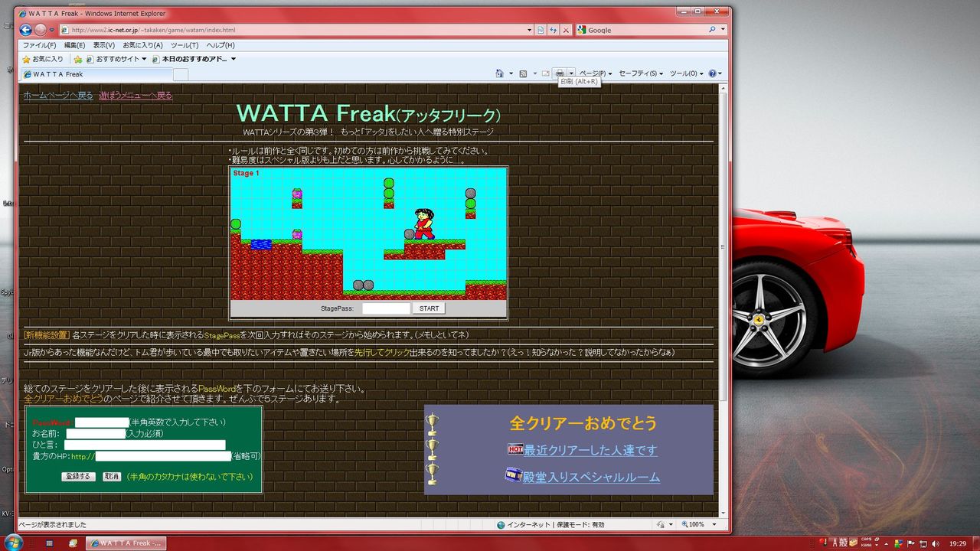980x551 pixels.
Task: Click the WIN badge icon beside 殿堂入りスペシャルルーム
Action: [x=513, y=475]
